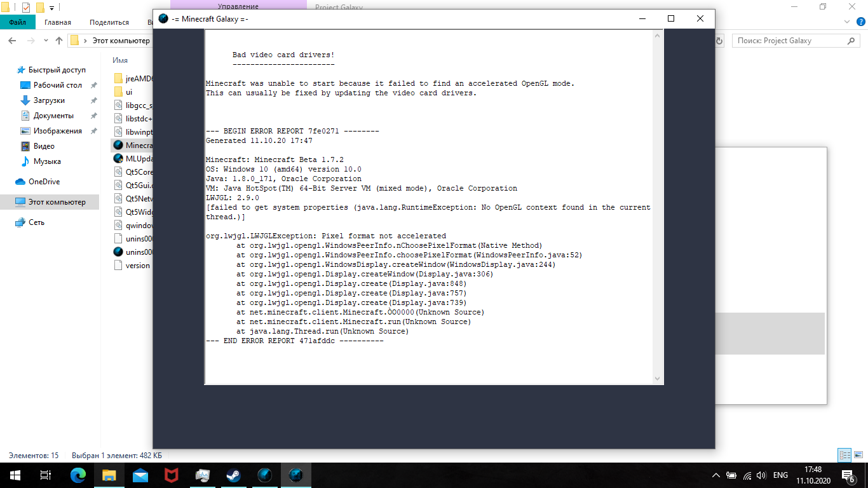Click the pin icon beside Загрузки

click(93, 100)
